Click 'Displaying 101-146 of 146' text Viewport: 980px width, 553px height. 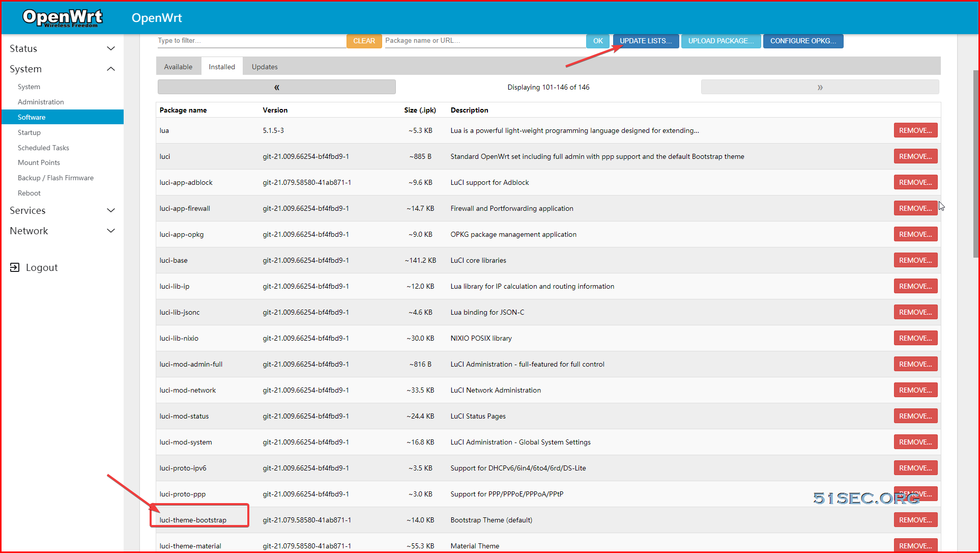click(x=549, y=87)
